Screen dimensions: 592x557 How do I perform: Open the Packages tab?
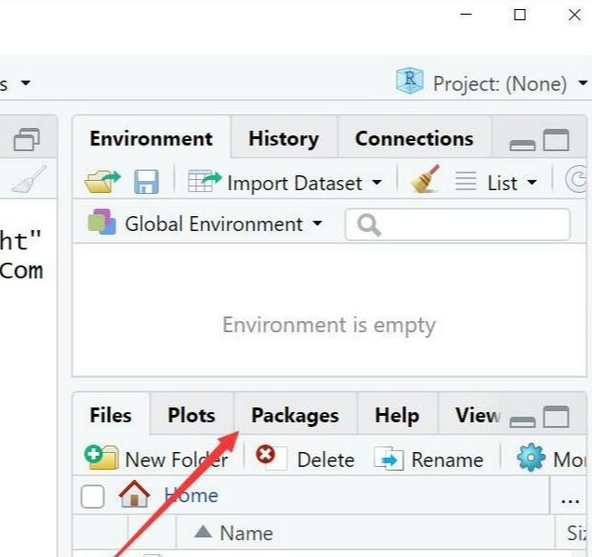coord(295,415)
